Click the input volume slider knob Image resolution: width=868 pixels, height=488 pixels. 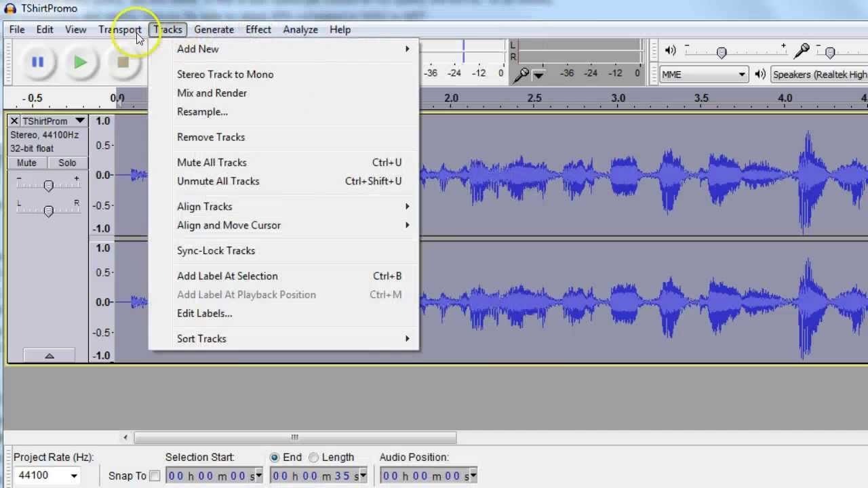click(830, 52)
